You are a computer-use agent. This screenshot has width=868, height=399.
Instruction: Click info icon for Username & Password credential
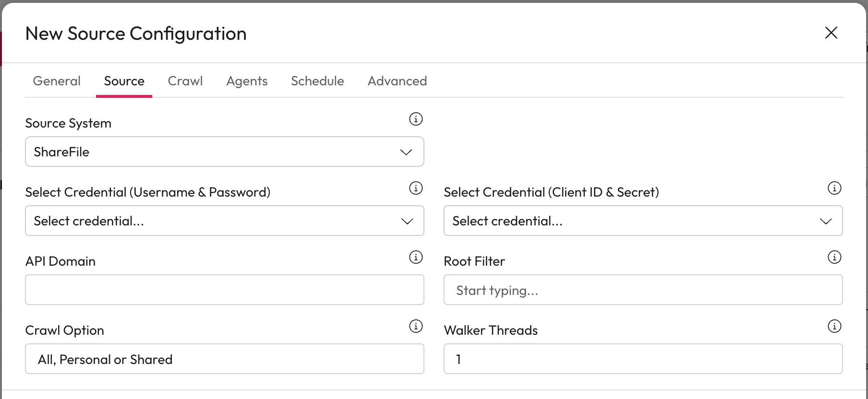tap(416, 188)
